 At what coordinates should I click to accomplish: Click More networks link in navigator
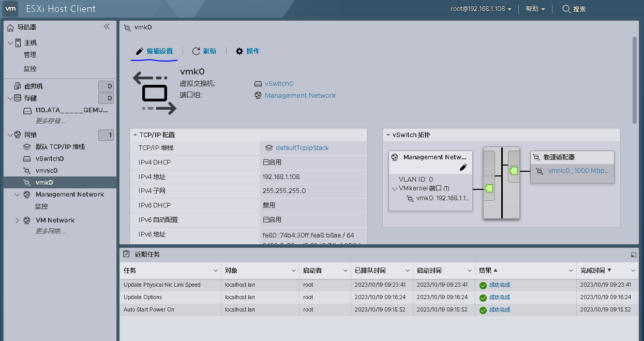pos(51,231)
